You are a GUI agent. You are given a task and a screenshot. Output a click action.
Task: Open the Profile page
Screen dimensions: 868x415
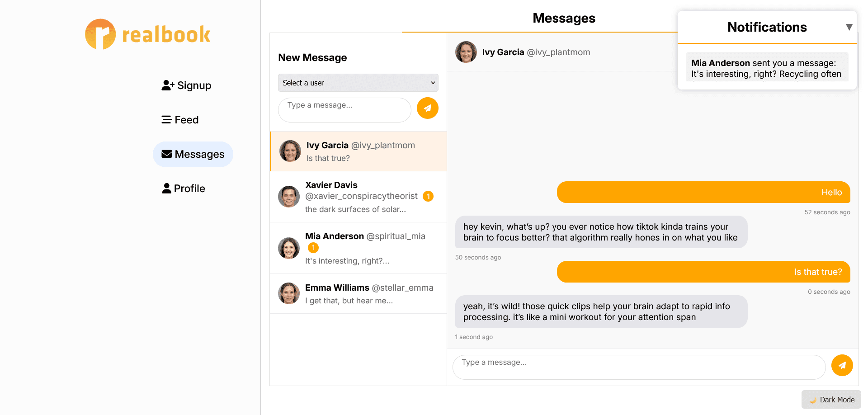pos(184,189)
